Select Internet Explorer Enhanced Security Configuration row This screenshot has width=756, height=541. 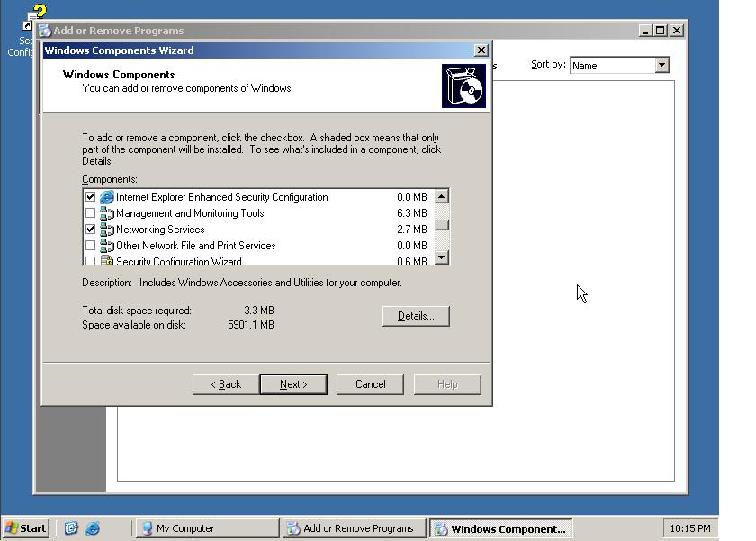259,197
